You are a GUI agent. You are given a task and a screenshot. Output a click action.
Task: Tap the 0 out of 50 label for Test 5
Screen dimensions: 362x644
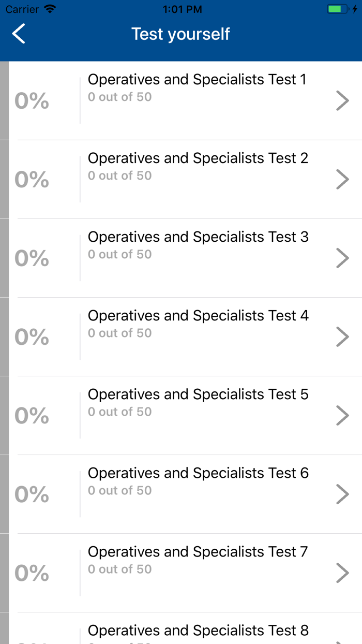[x=119, y=412]
